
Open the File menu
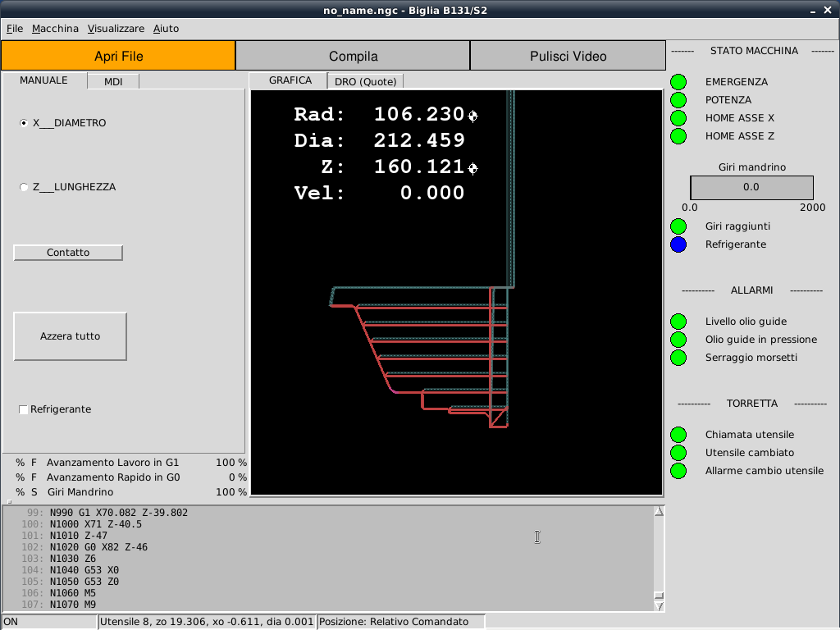pyautogui.click(x=15, y=29)
